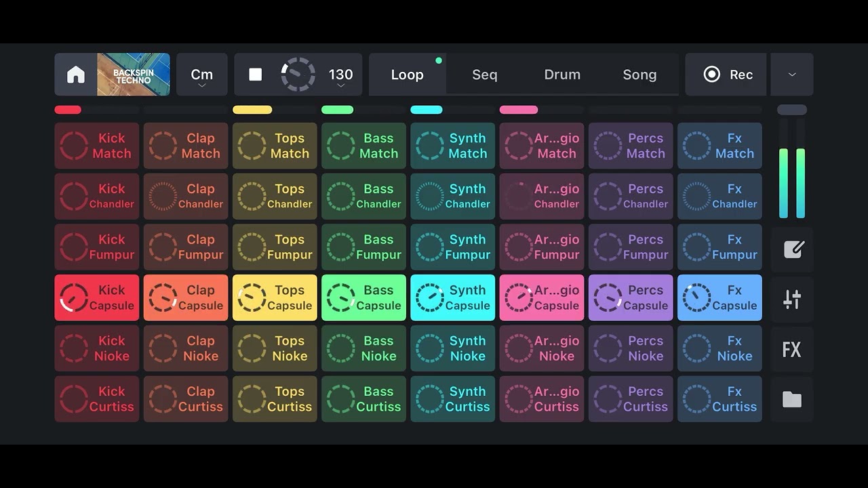Trigger the Bass Match pad
Screen dimensions: 868x488
point(363,146)
